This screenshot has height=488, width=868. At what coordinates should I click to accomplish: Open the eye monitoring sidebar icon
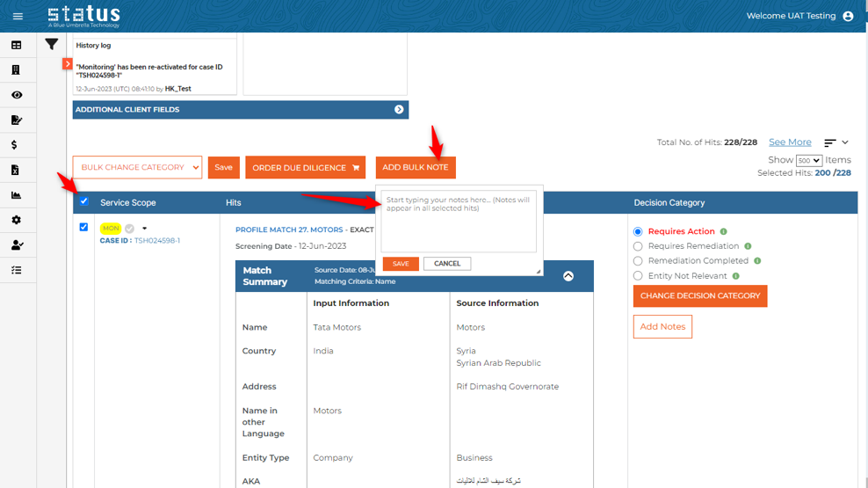17,95
